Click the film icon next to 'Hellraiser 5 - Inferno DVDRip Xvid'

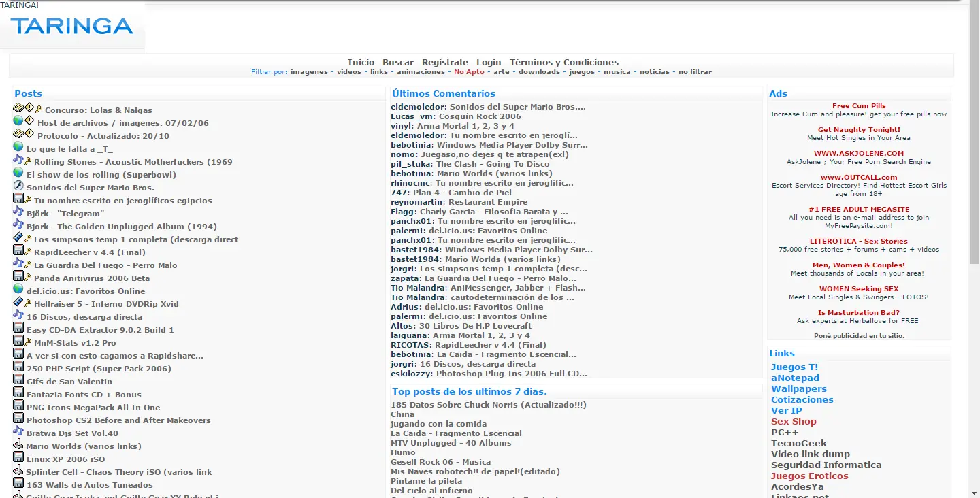pos(18,302)
